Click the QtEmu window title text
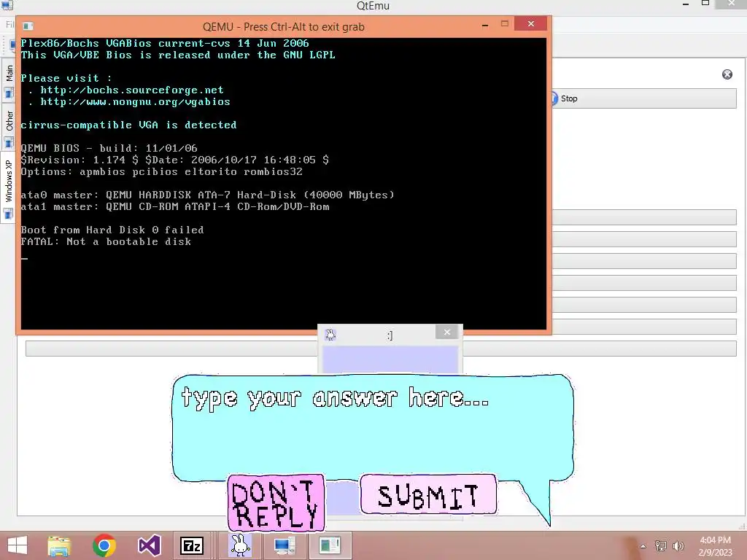 click(x=373, y=6)
